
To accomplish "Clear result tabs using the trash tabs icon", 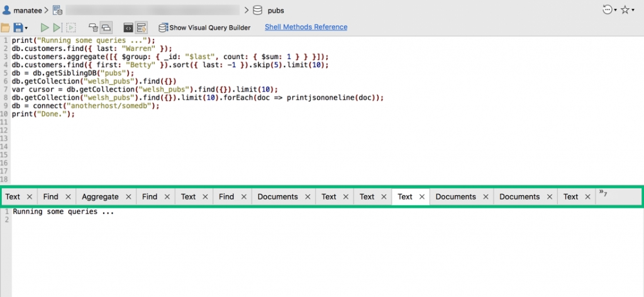I will click(x=93, y=28).
